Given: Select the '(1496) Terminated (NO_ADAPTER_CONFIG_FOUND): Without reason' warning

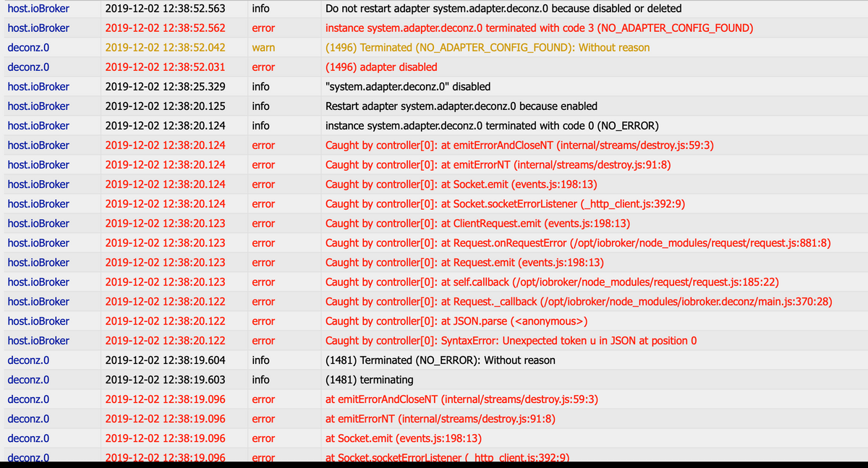Looking at the screenshot, I should tap(488, 48).
